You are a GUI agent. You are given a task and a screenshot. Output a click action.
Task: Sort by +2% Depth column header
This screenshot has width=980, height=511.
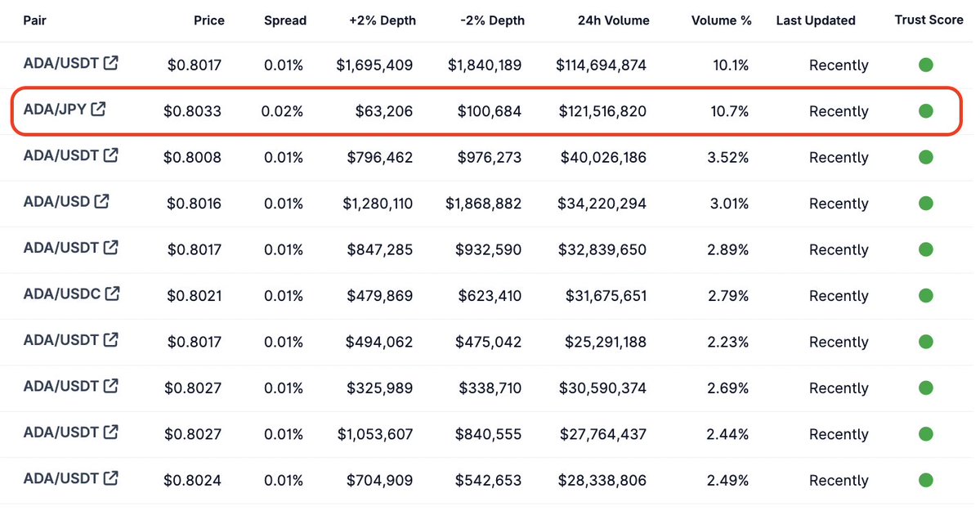pos(383,20)
